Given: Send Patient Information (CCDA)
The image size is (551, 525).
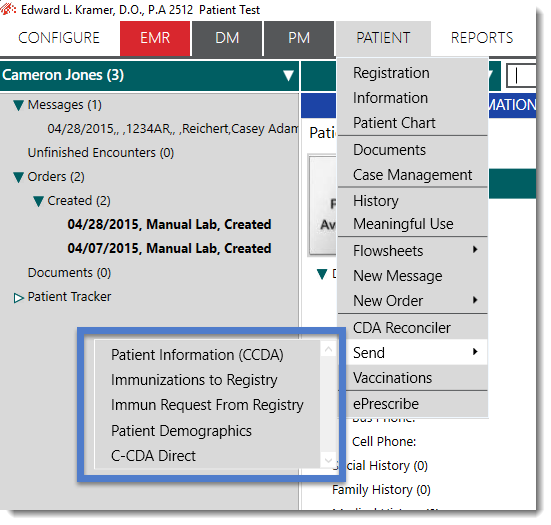Looking at the screenshot, I should [207, 355].
